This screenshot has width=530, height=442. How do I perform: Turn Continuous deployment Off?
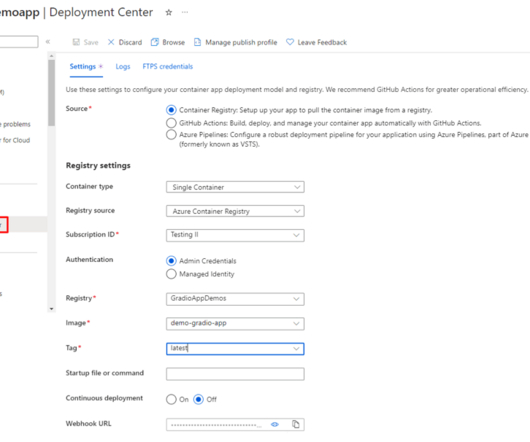(198, 399)
